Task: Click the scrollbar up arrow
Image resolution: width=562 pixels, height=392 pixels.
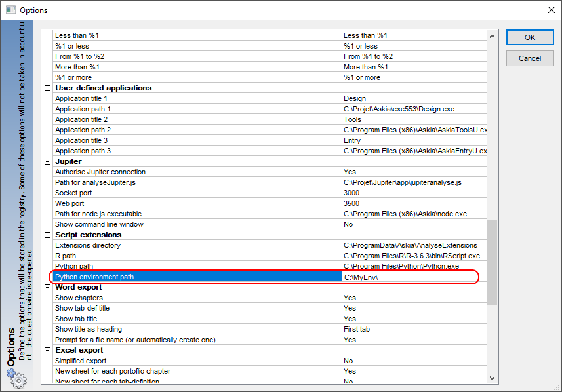Action: click(x=492, y=36)
